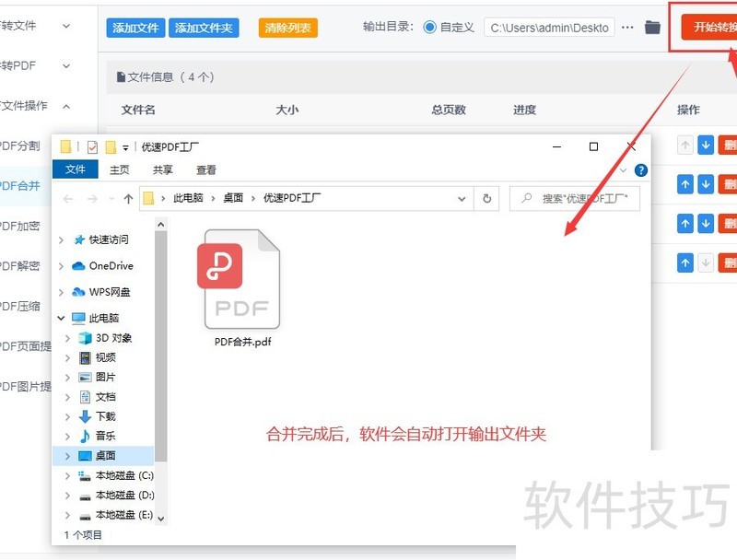This screenshot has width=737, height=560.
Task: Select the 自定义 output directory radio
Action: pos(429,28)
